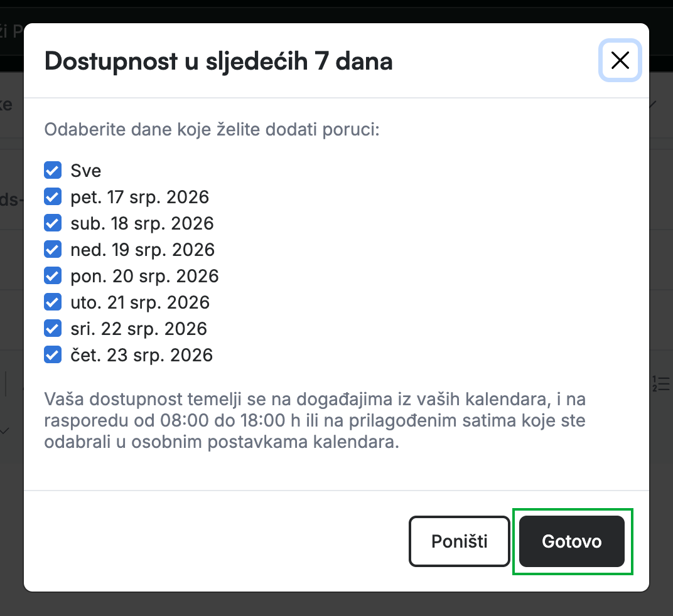
Task: Toggle the uto. 21 srp. 2026 checkbox
Action: (x=53, y=302)
